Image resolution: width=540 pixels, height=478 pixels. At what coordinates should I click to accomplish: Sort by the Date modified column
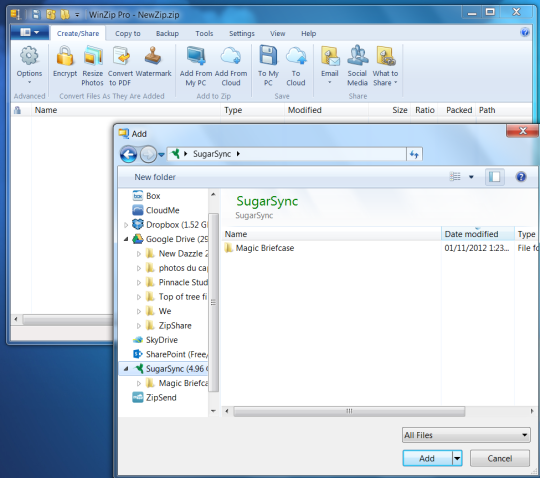[478, 234]
